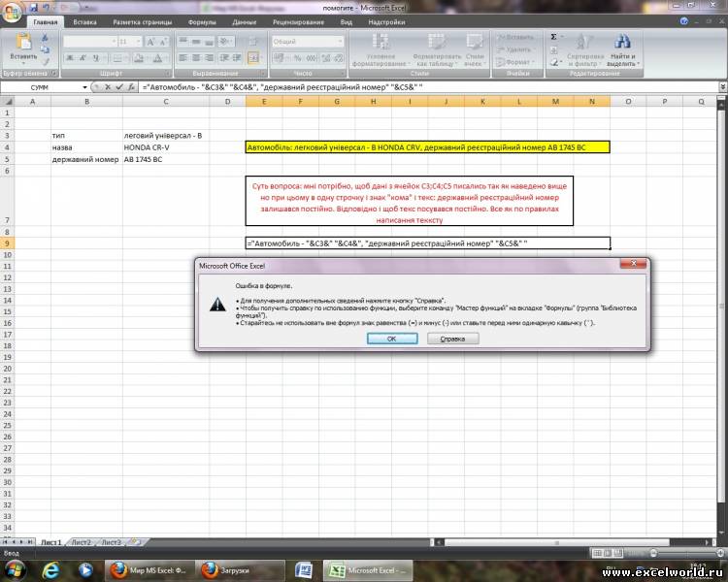Undo the last action in quick access toolbar

coord(47,8)
